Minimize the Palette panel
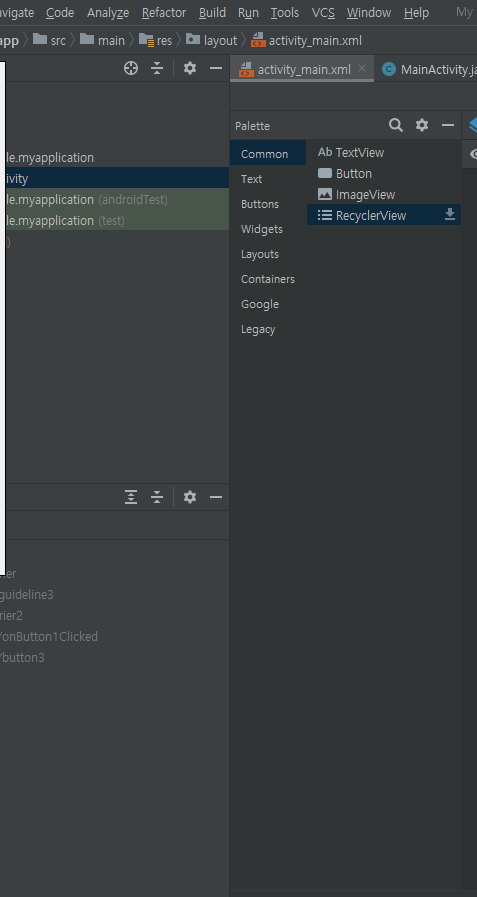 coord(448,125)
